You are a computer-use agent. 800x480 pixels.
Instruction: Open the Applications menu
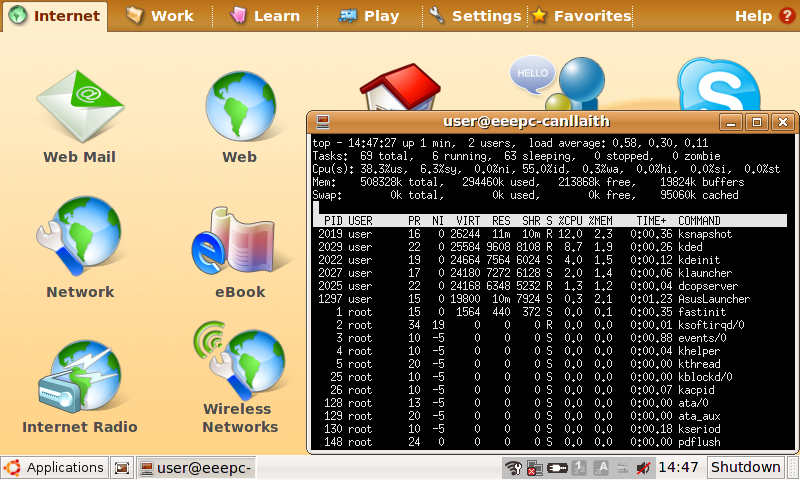[x=54, y=467]
